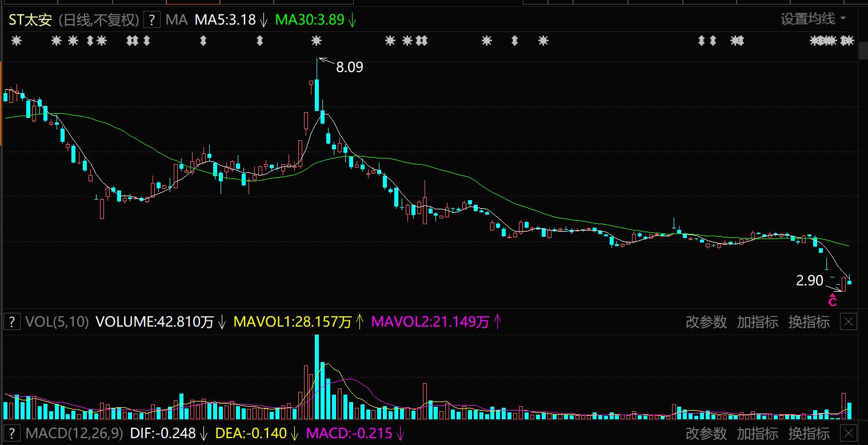868x445 pixels.
Task: Select the MACD:-0.215 value
Action: pyautogui.click(x=350, y=433)
